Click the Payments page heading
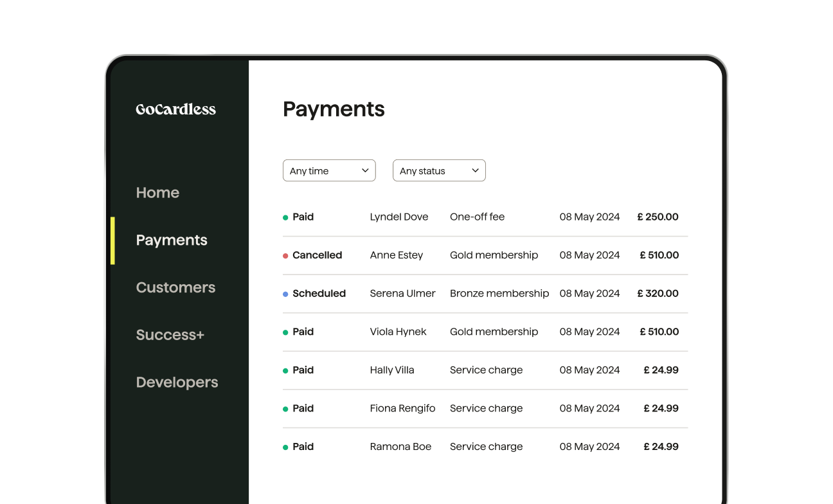This screenshot has width=833, height=504. click(x=334, y=109)
